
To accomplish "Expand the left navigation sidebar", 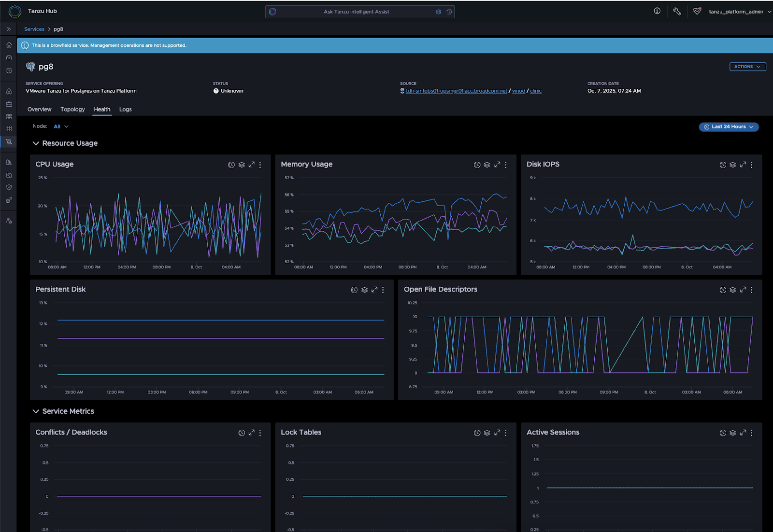I will (x=9, y=29).
